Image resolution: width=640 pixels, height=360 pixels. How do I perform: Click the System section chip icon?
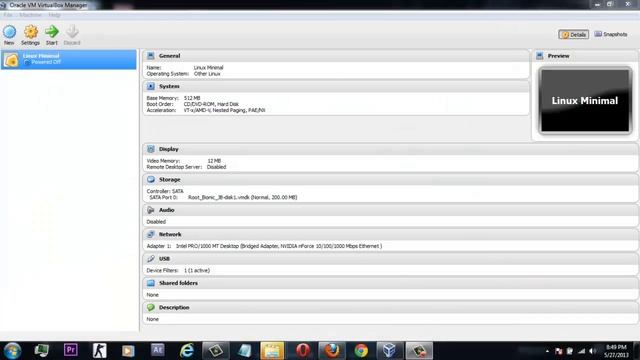coord(151,87)
